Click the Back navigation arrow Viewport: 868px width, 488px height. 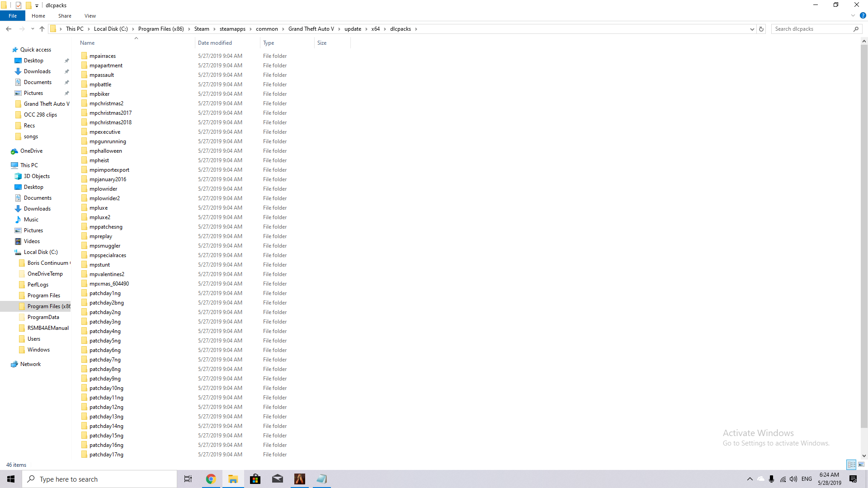click(x=9, y=29)
